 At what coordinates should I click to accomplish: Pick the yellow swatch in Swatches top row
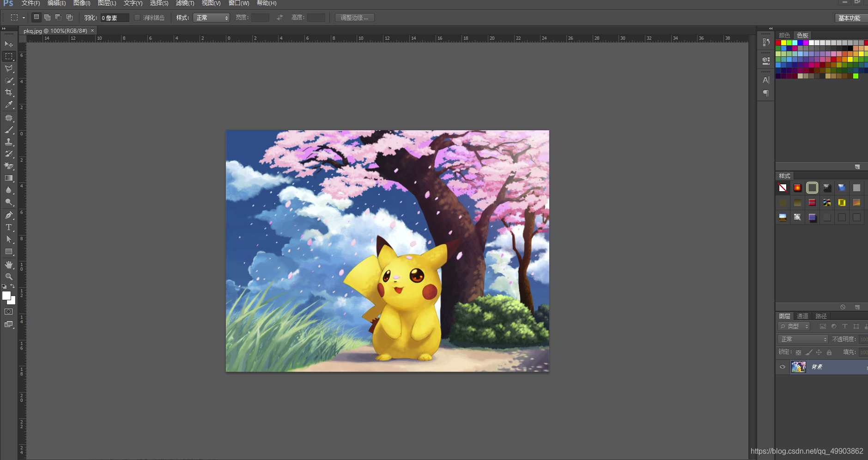[x=784, y=43]
